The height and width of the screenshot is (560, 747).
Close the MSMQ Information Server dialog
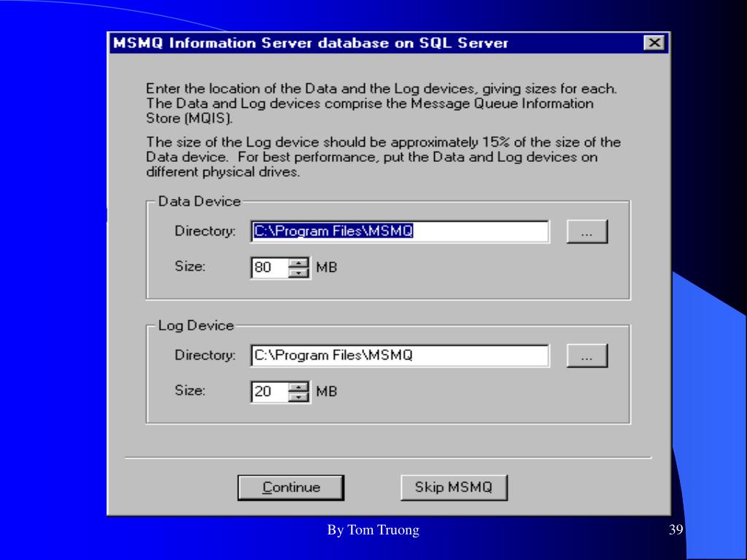[654, 43]
